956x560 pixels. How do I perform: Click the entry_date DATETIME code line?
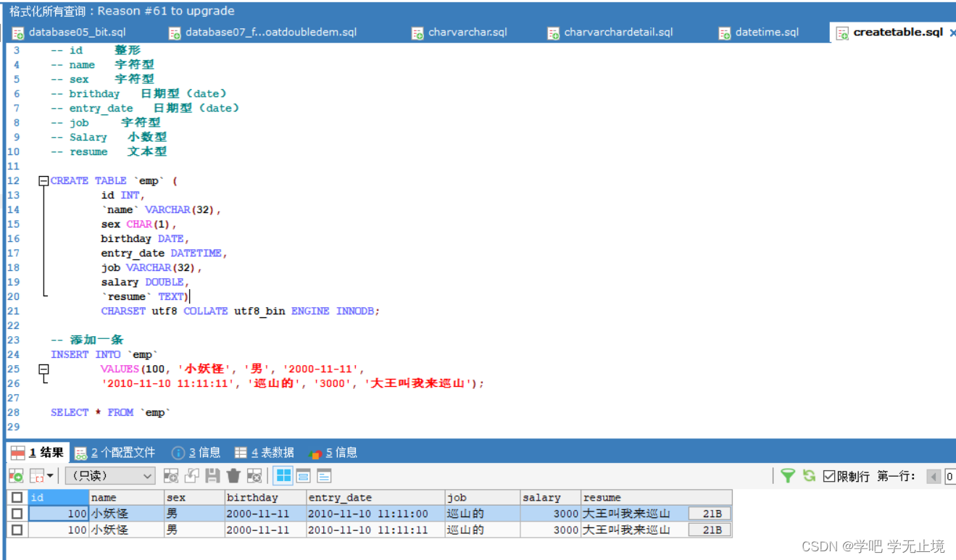165,253
